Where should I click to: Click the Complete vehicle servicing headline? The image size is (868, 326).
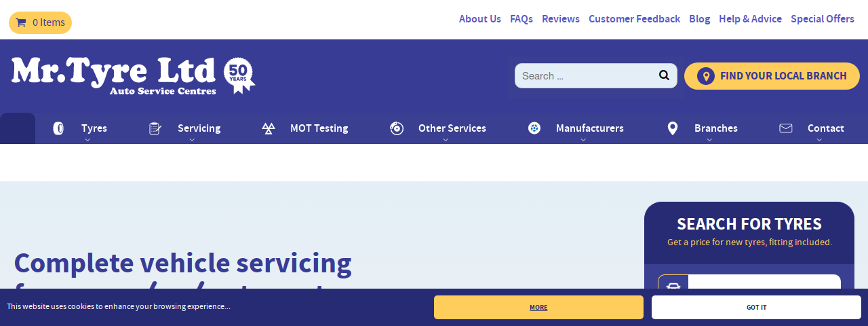pos(183,263)
